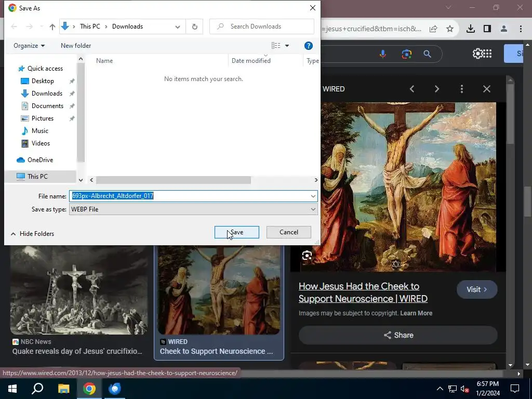
Task: Bookmark this tab with the star icon
Action: [450, 29]
